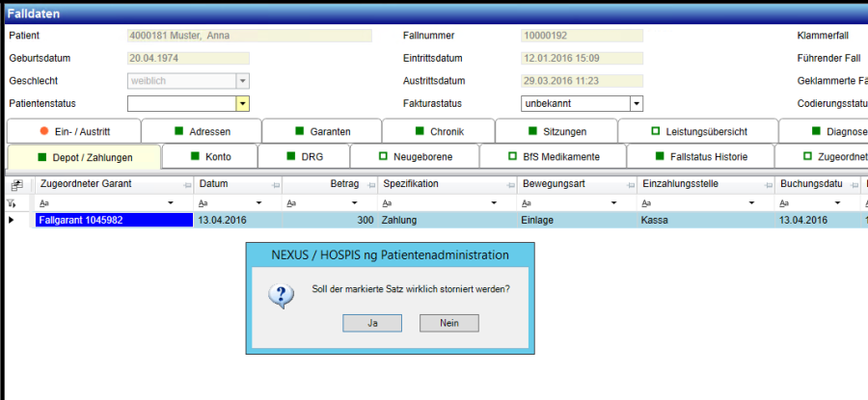This screenshot has width=868, height=400.
Task: Pin the Betrag column
Action: pyautogui.click(x=370, y=185)
